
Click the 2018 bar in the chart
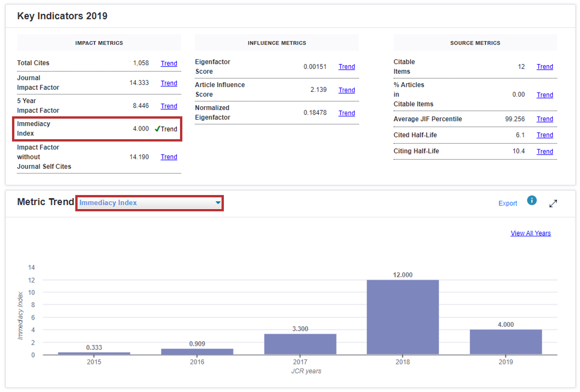403,317
